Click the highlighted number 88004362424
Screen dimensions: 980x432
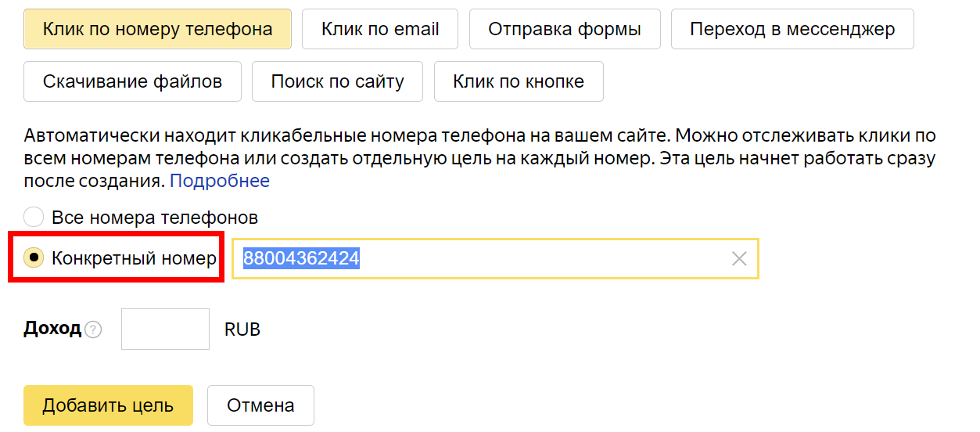pos(301,259)
